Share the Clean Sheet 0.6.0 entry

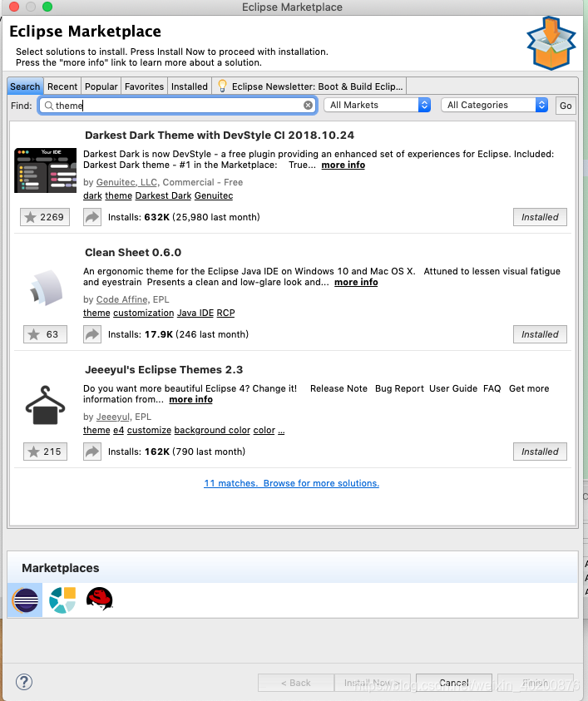point(92,334)
